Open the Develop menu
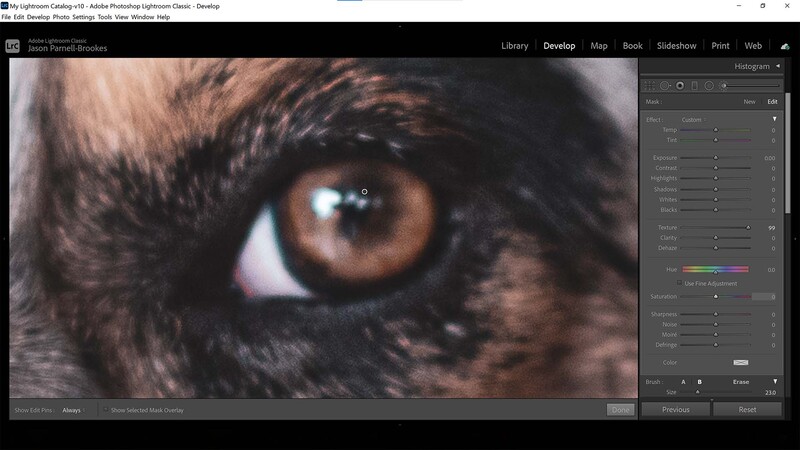The height and width of the screenshot is (450, 800). (x=38, y=17)
